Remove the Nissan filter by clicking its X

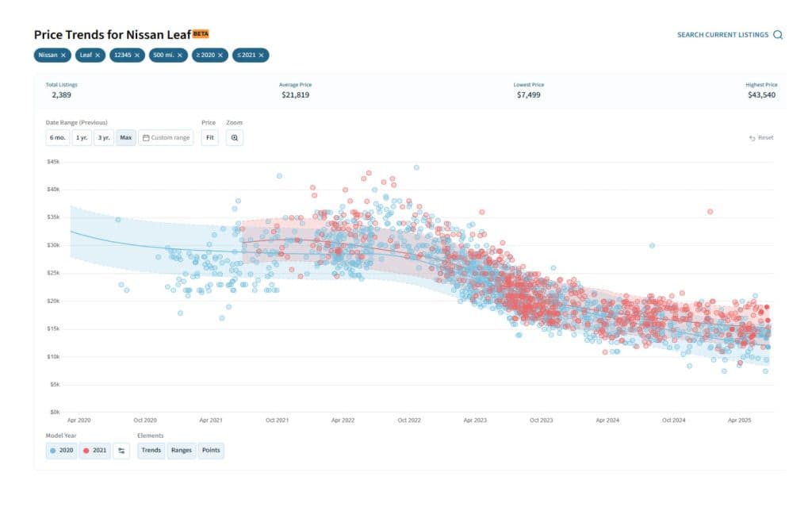pos(63,55)
